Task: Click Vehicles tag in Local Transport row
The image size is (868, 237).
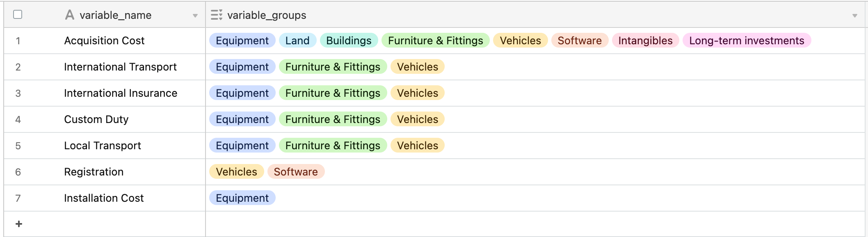Action: tap(418, 146)
